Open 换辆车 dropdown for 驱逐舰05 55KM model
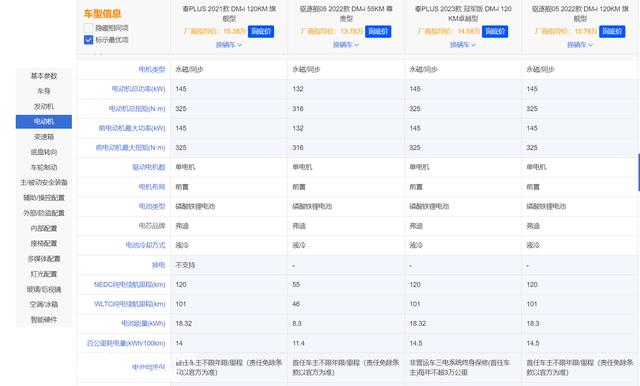Viewport: 640px width, 386px height. (x=346, y=45)
